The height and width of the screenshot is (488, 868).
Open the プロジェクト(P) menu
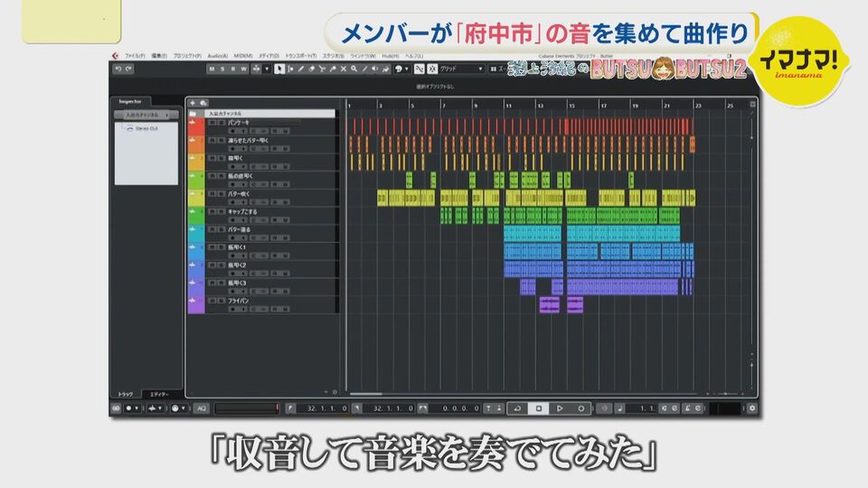pyautogui.click(x=187, y=56)
